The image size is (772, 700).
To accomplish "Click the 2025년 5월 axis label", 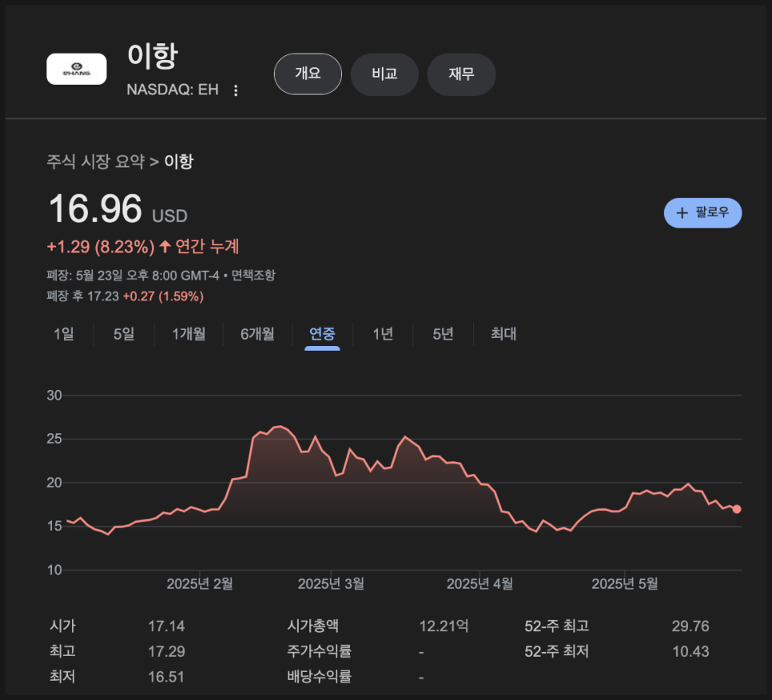I will pos(625,584).
